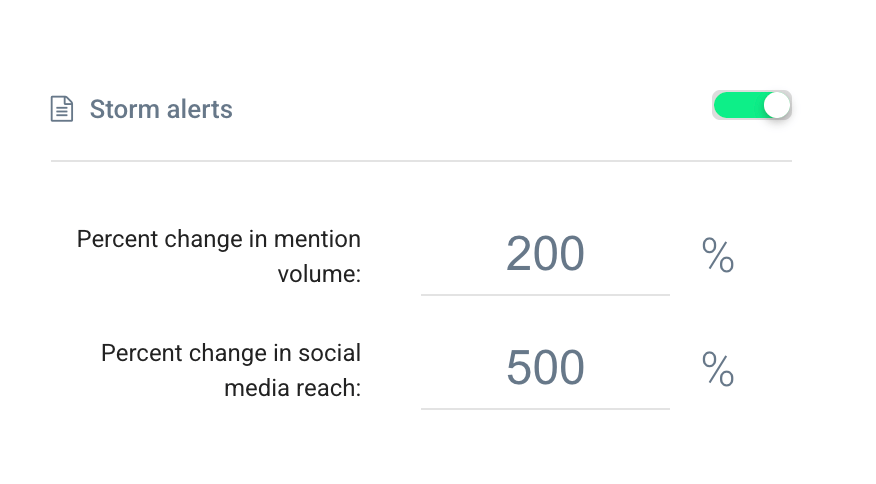Select the Storm alerts heading text

pos(161,109)
